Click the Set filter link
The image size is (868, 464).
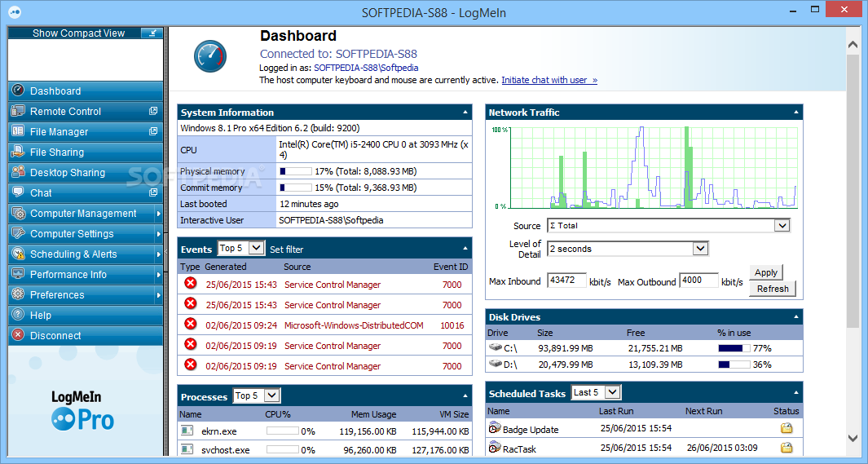[x=287, y=250]
